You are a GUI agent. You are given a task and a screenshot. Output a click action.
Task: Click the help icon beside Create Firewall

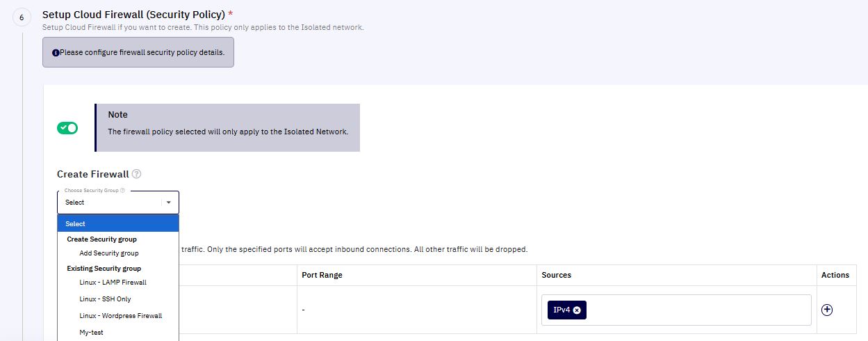(136, 174)
